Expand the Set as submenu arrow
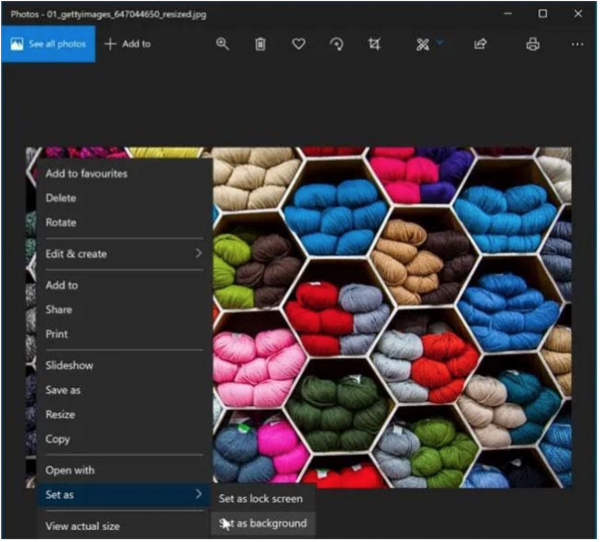 [x=198, y=494]
